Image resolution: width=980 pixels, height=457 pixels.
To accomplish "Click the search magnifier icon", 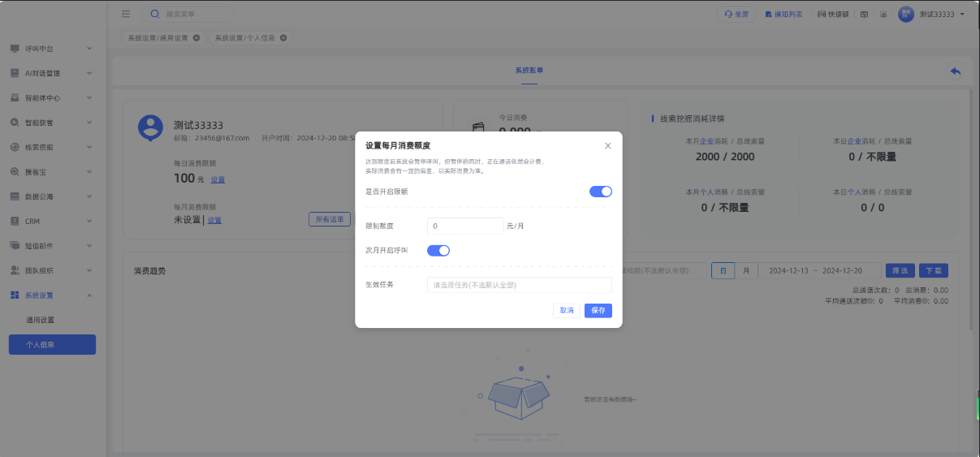I will (x=154, y=14).
